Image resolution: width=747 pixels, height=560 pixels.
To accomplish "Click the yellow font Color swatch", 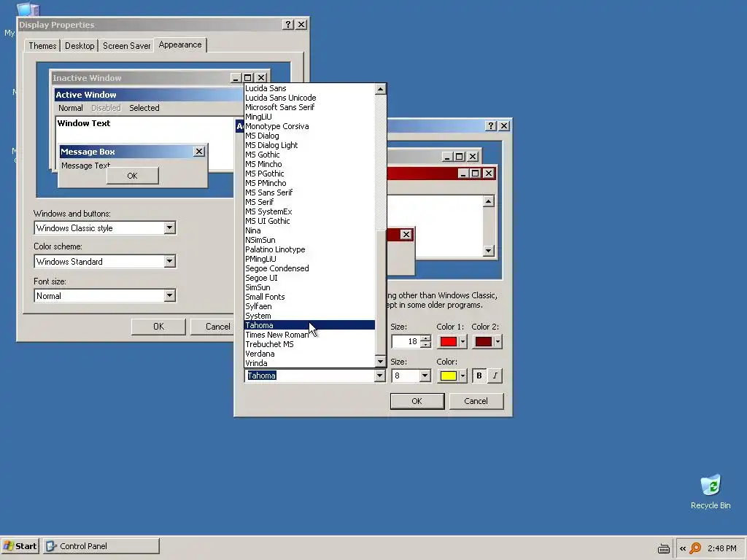I will click(x=449, y=376).
